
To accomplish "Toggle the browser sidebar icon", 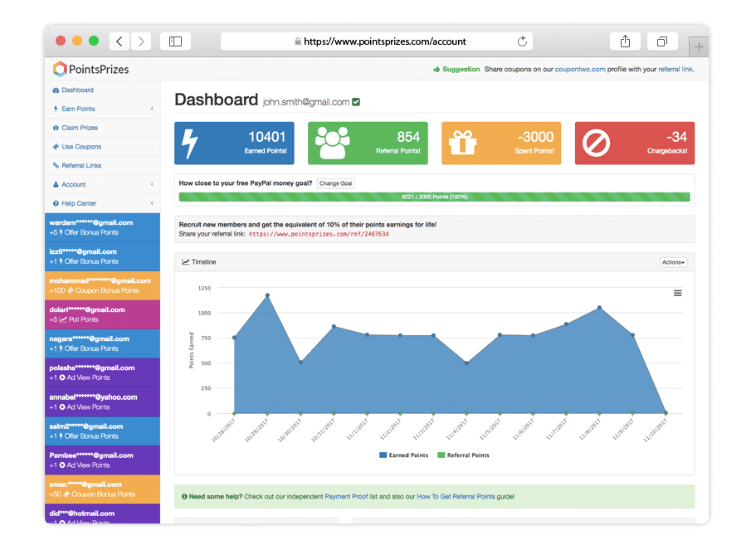I will pyautogui.click(x=175, y=41).
